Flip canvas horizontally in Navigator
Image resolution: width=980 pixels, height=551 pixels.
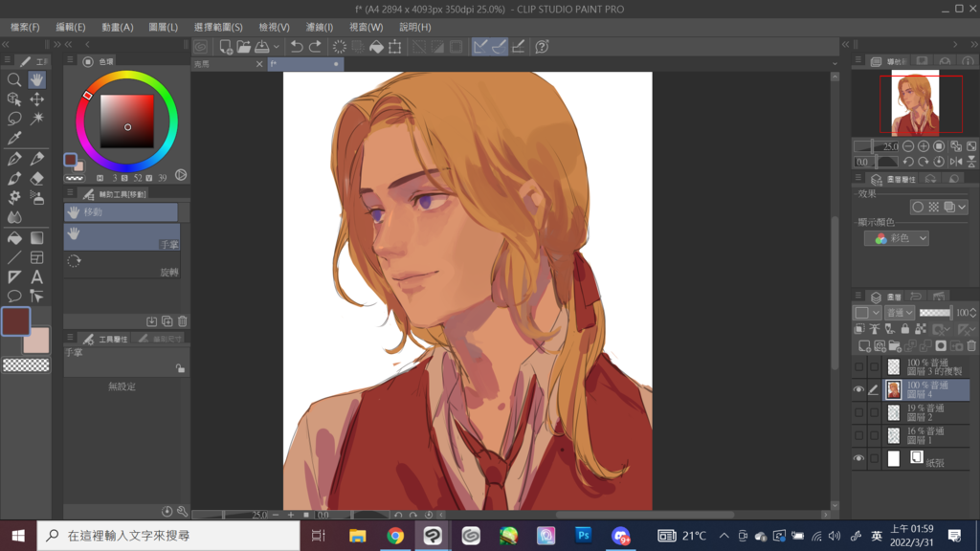tap(956, 161)
